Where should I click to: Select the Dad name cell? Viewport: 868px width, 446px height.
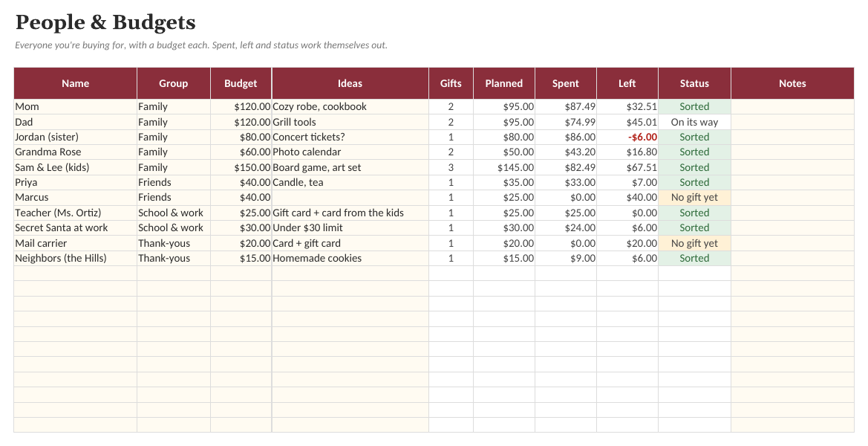[75, 122]
